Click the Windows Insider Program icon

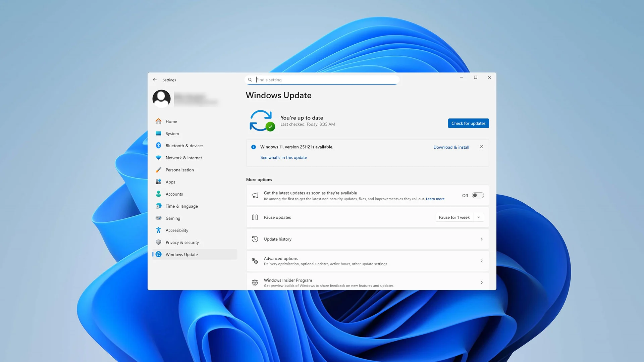[255, 283]
